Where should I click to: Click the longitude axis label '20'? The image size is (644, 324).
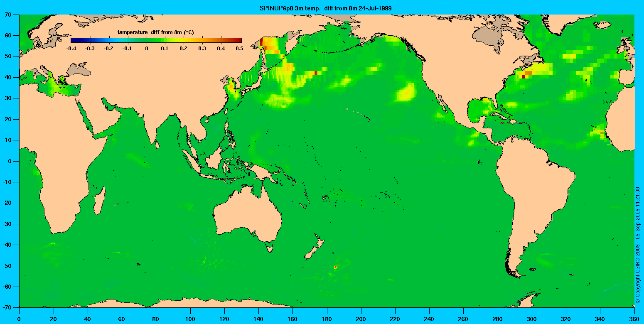[53, 320]
